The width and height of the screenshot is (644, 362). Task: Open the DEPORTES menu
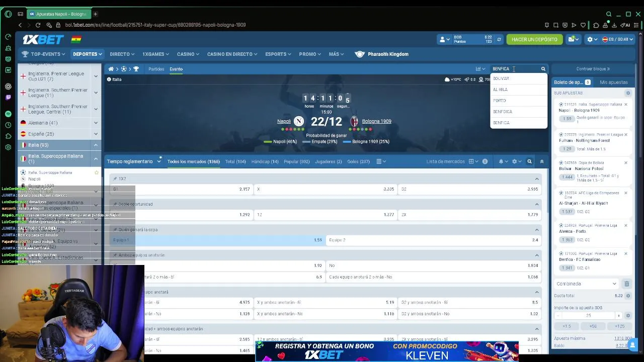88,54
